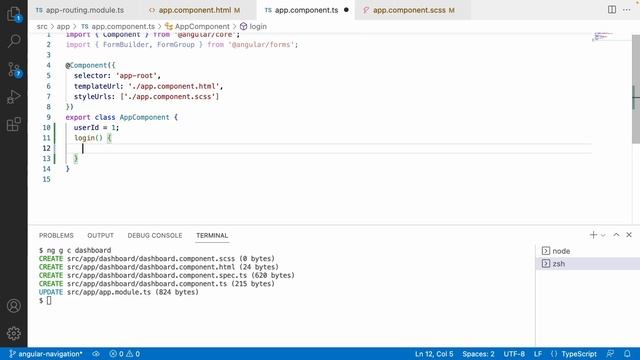
Task: Click dashboard.component.html path in terminal
Action: pos(151,267)
